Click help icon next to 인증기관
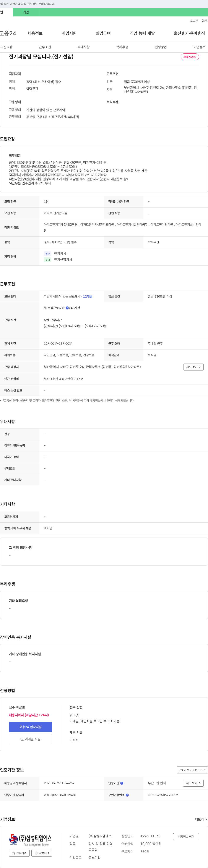This screenshot has height=868, width=208. point(122,783)
